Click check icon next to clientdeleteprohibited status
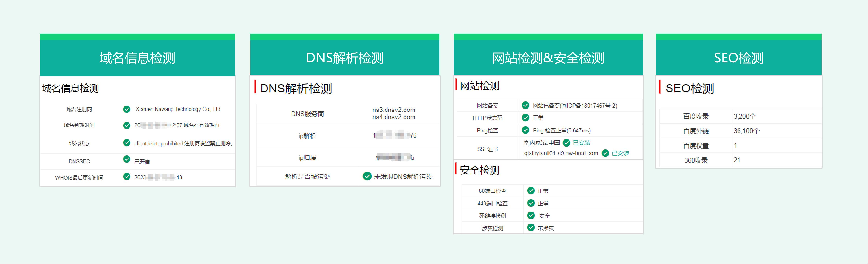The width and height of the screenshot is (868, 264). pyautogui.click(x=127, y=143)
